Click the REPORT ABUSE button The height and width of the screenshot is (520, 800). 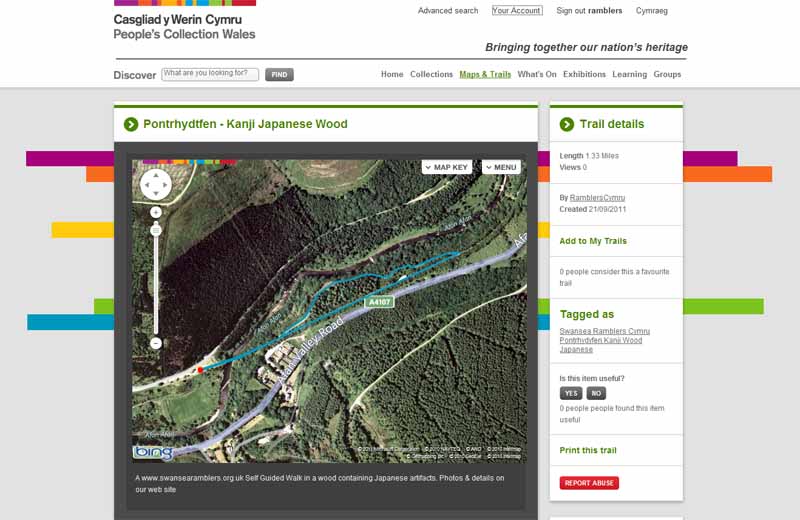click(589, 483)
